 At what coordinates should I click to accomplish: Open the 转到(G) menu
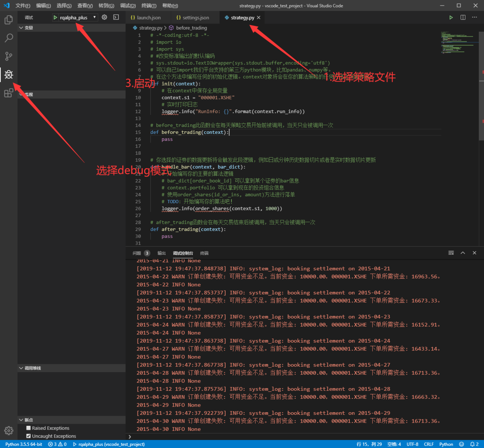tap(106, 5)
